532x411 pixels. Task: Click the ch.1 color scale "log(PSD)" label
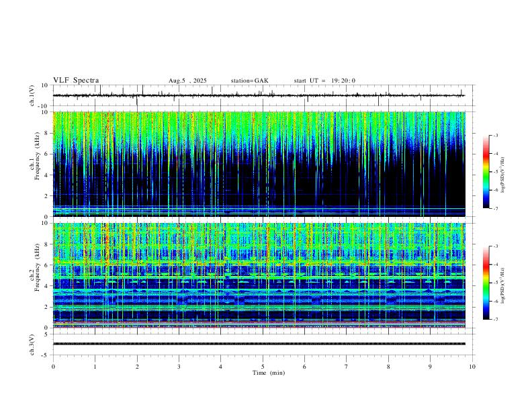point(503,175)
